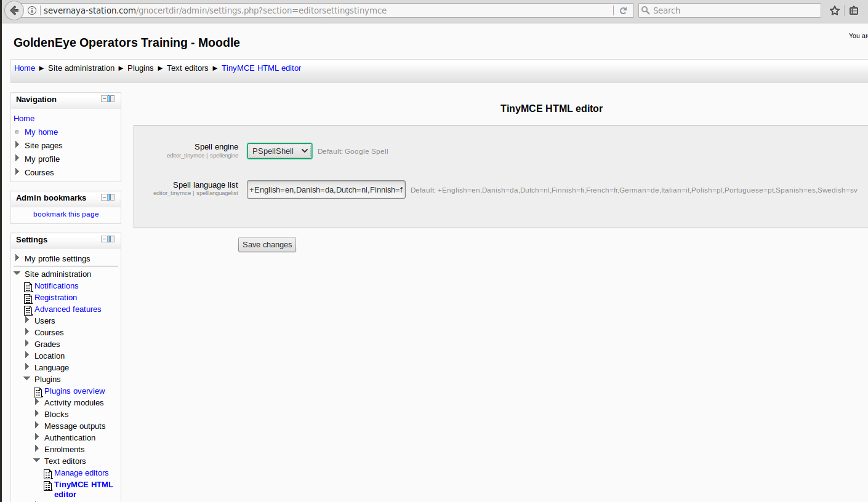
Task: Expand the Message outputs node
Action: (x=37, y=426)
